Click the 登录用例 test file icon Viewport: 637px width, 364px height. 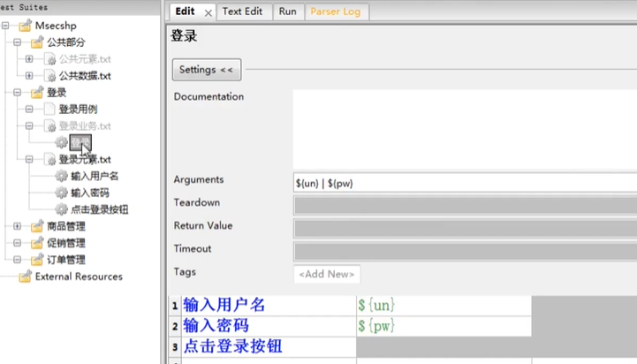pyautogui.click(x=49, y=110)
